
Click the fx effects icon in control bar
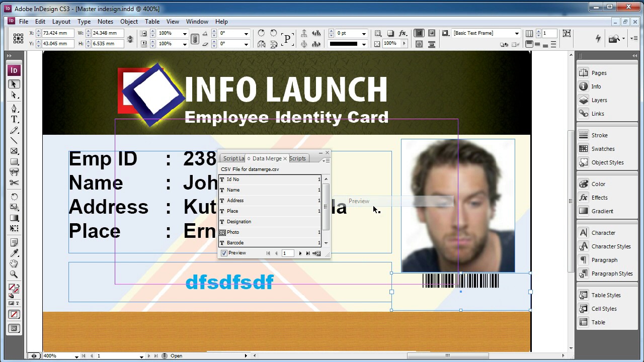[x=403, y=33]
